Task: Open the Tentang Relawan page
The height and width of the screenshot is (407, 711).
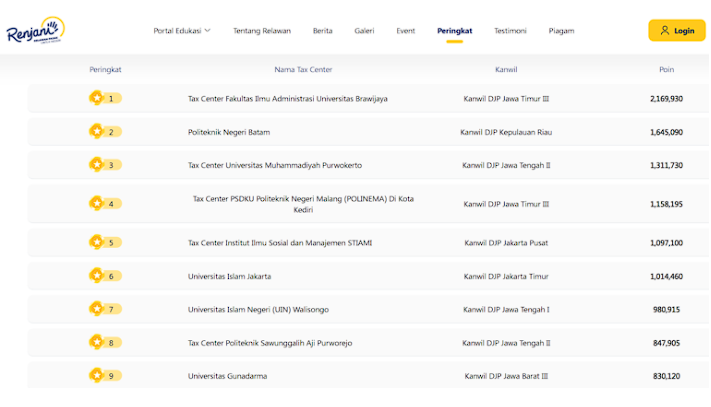Action: [262, 31]
